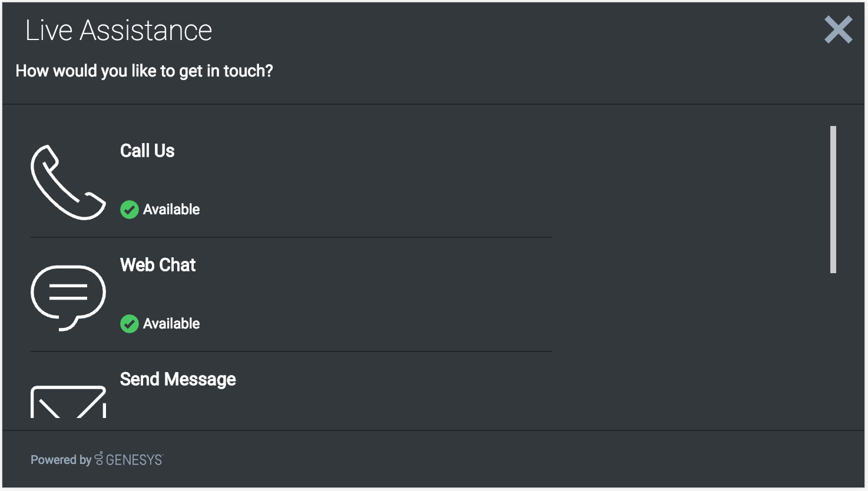Click the green checkmark under Web Chat
The image size is (868, 491).
130,324
